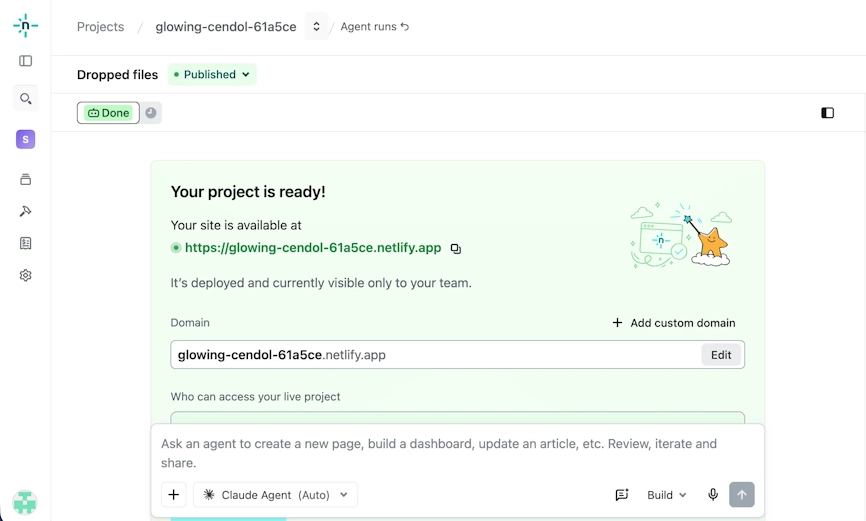Click the Who can access your live project label

255,397
